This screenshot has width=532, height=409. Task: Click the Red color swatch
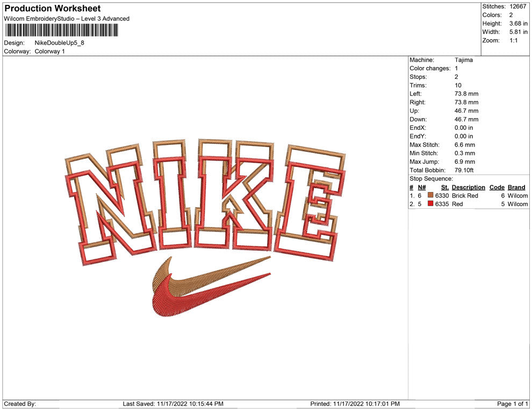[x=430, y=203]
